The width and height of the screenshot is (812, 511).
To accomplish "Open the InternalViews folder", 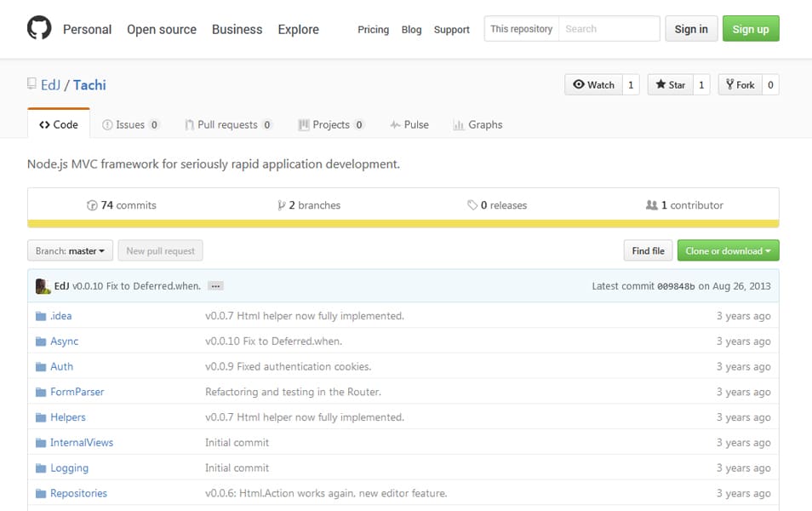I will 82,443.
